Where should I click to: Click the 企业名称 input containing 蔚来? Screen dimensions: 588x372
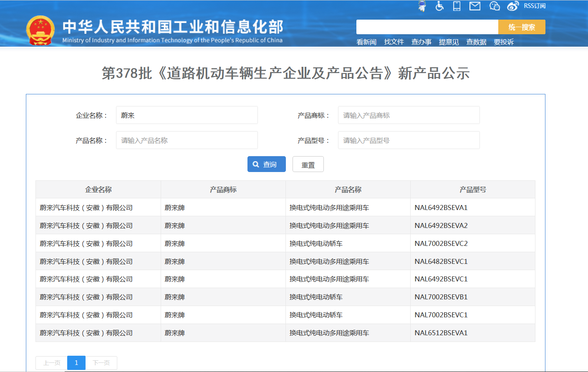click(187, 115)
